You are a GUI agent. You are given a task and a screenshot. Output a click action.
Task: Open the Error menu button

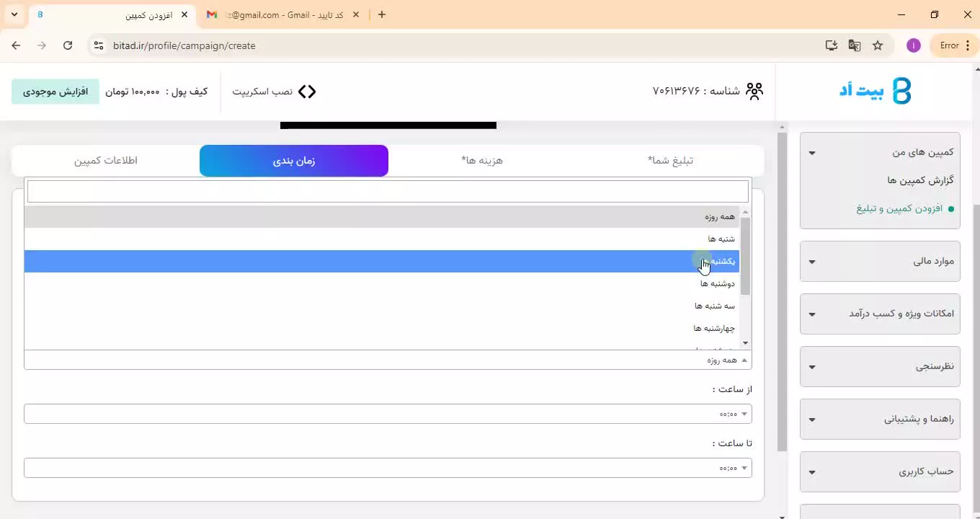[955, 45]
